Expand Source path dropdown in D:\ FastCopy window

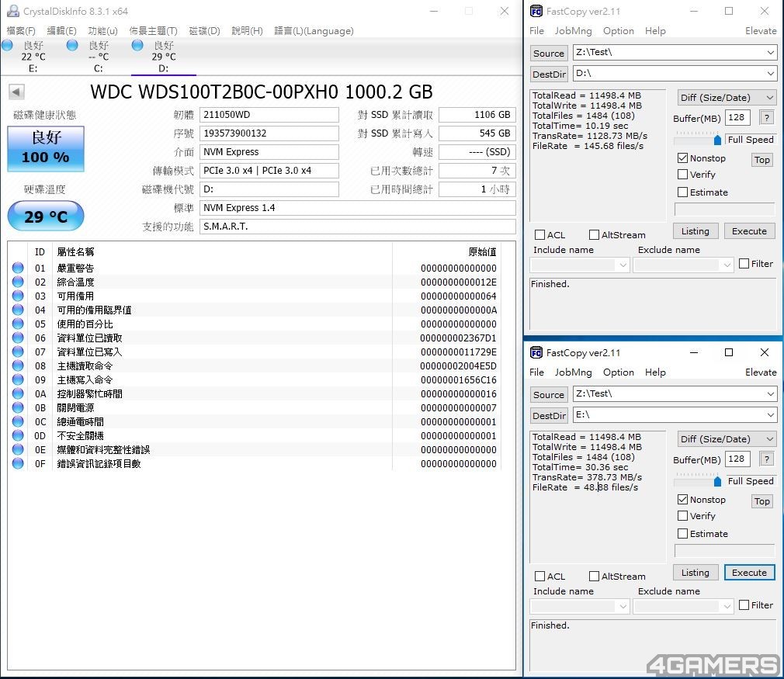point(770,52)
